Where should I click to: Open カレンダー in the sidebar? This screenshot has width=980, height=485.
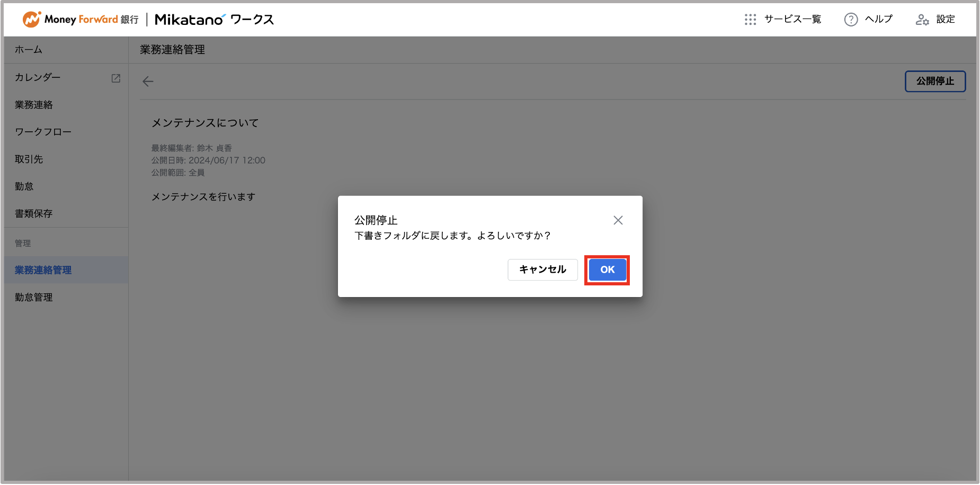tap(38, 77)
